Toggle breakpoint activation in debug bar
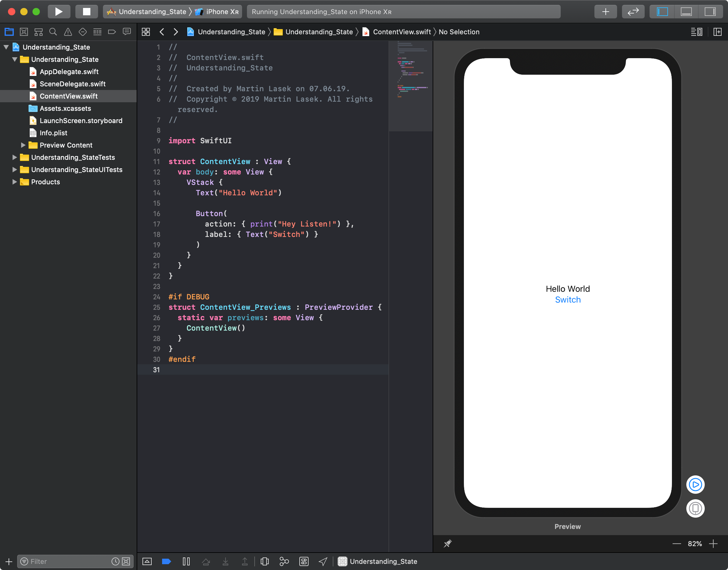728x570 pixels. [x=166, y=561]
